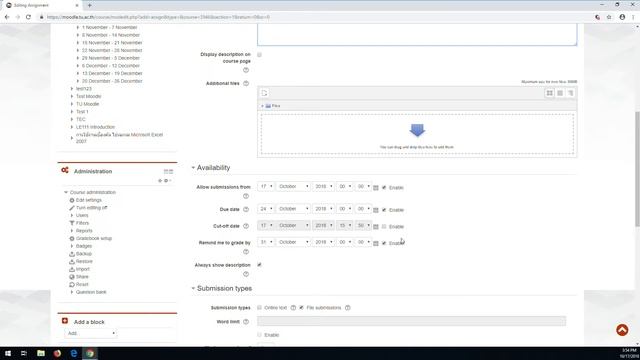640x360 pixels.
Task: Click the description text editor area
Action: pyautogui.click(x=417, y=35)
